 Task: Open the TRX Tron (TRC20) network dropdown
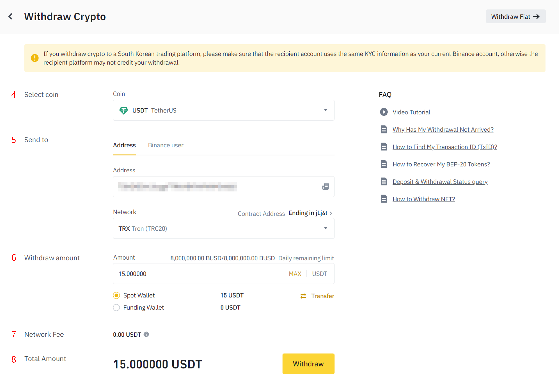click(223, 228)
